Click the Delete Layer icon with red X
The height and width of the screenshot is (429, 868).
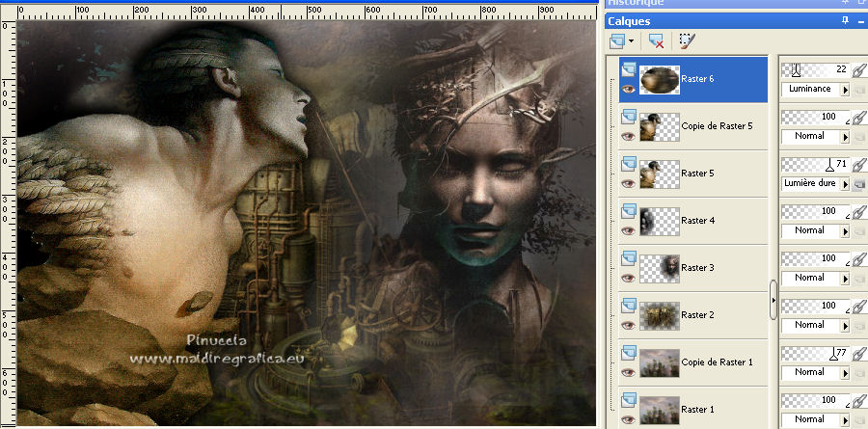click(x=656, y=41)
